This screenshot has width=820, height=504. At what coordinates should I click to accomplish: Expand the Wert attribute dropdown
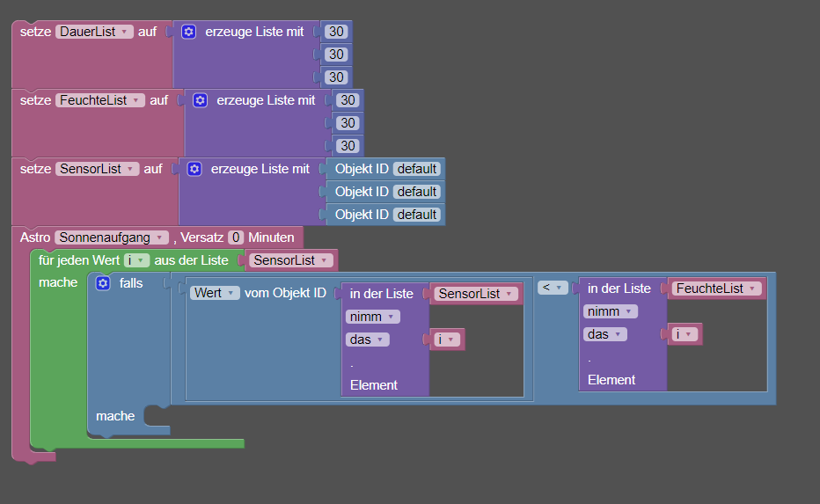tap(215, 293)
